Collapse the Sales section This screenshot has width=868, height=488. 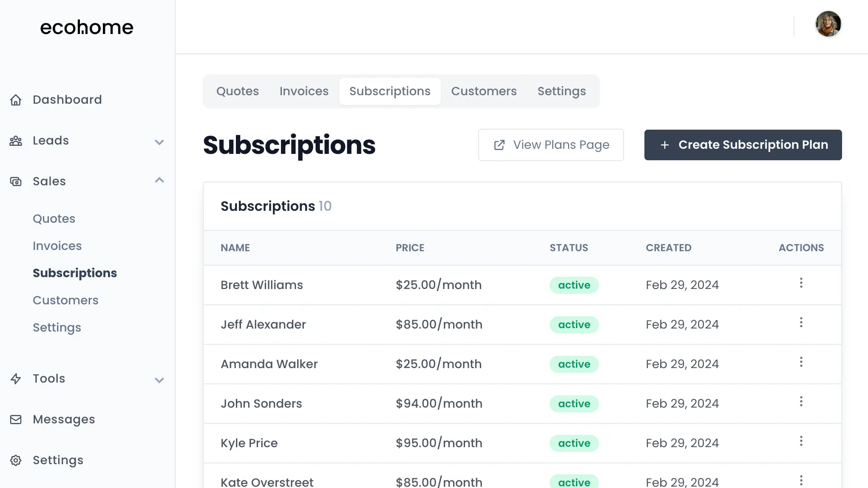(x=159, y=180)
